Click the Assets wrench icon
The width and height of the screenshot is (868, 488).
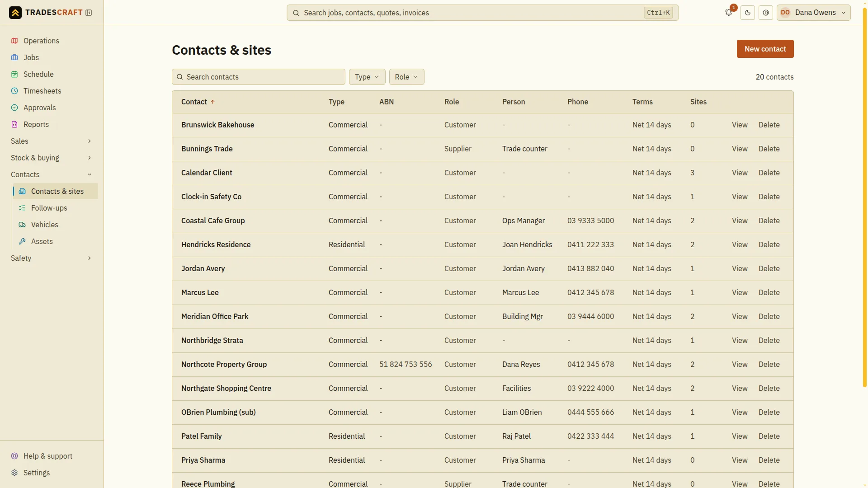(x=22, y=241)
